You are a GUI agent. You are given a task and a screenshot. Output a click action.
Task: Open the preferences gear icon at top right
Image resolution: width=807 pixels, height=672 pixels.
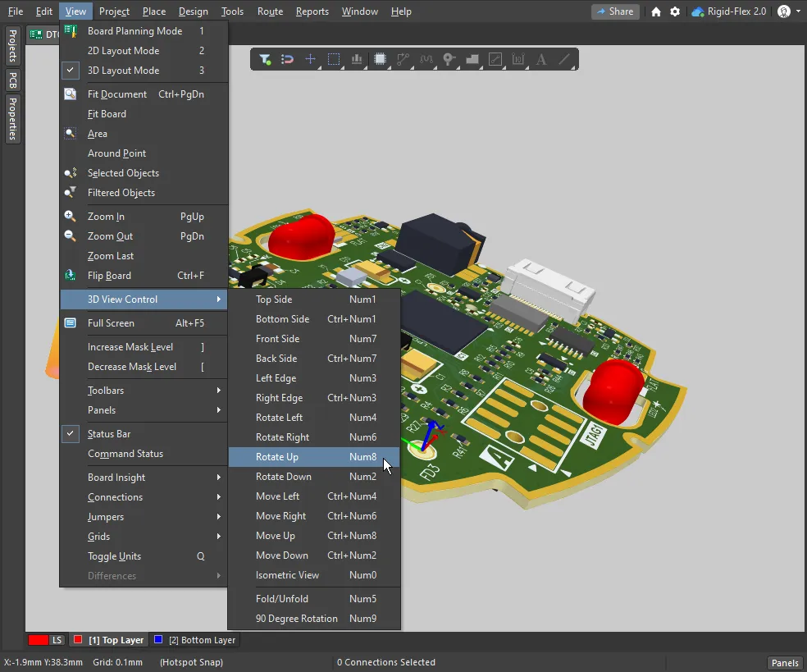point(673,11)
